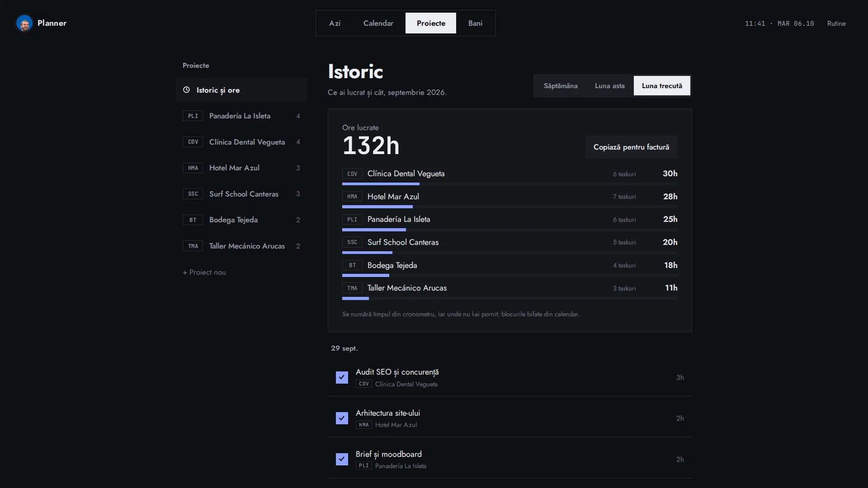Screen dimensions: 868x488
Task: Click the TMA badge in the hours summary
Action: 352,288
